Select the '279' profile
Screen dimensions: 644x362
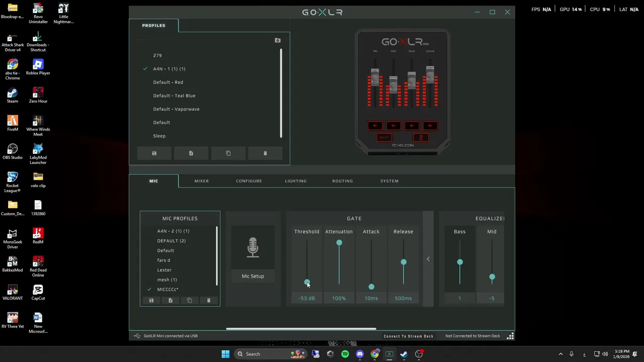coord(157,55)
